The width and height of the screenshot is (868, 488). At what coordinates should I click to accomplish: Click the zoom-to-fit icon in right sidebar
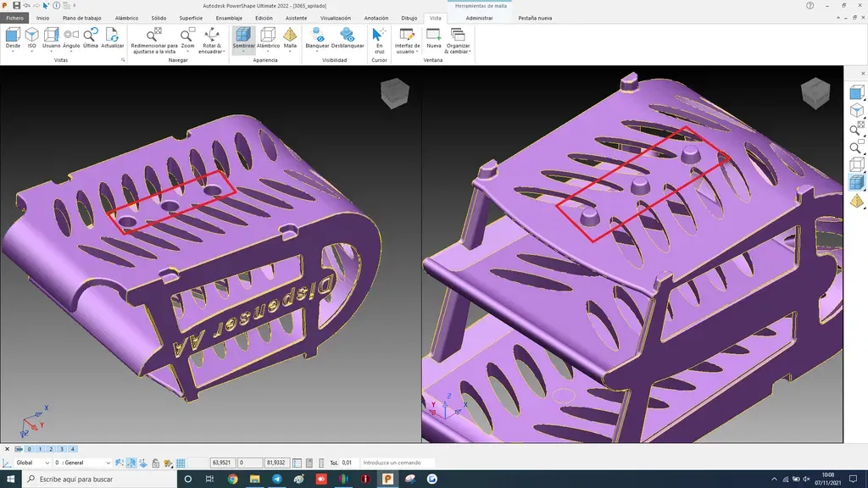pyautogui.click(x=856, y=129)
